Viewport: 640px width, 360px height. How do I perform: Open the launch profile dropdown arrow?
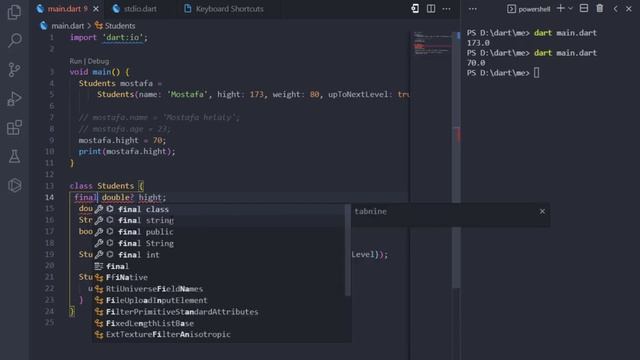pos(570,9)
